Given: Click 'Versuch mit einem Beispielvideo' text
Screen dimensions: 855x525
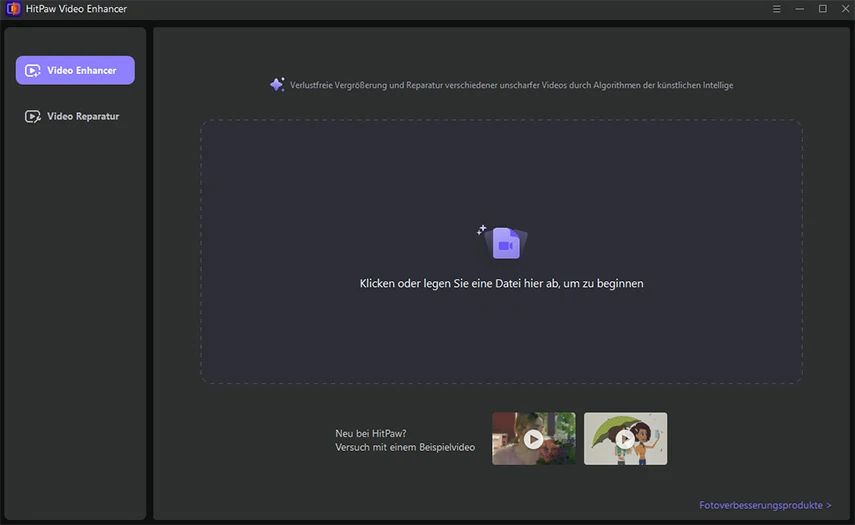Looking at the screenshot, I should coord(405,447).
